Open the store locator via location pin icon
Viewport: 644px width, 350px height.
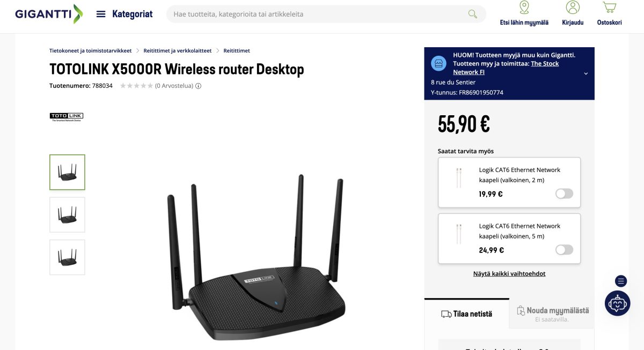(523, 8)
